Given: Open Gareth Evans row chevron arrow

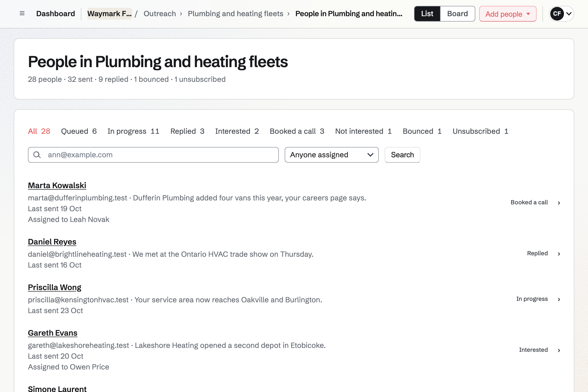Looking at the screenshot, I should click(x=559, y=350).
